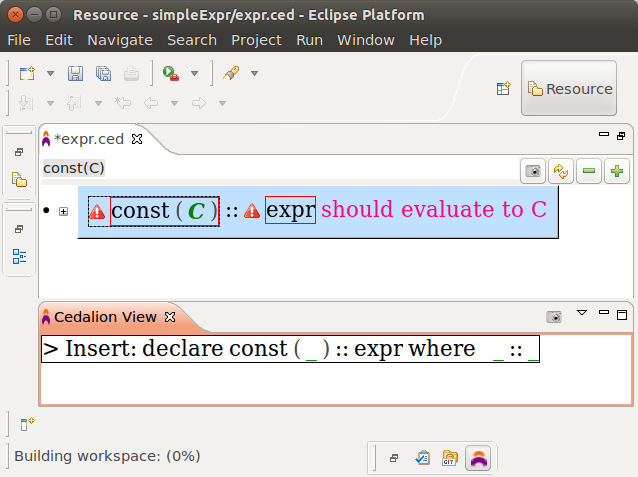This screenshot has width=638, height=477.
Task: Click the left red warning marker before const
Action: (98, 211)
